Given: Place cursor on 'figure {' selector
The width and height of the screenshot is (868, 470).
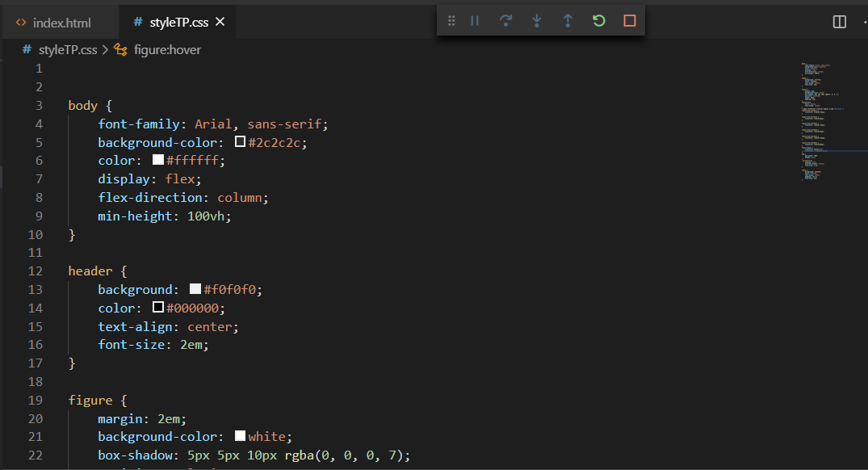Looking at the screenshot, I should [x=98, y=400].
